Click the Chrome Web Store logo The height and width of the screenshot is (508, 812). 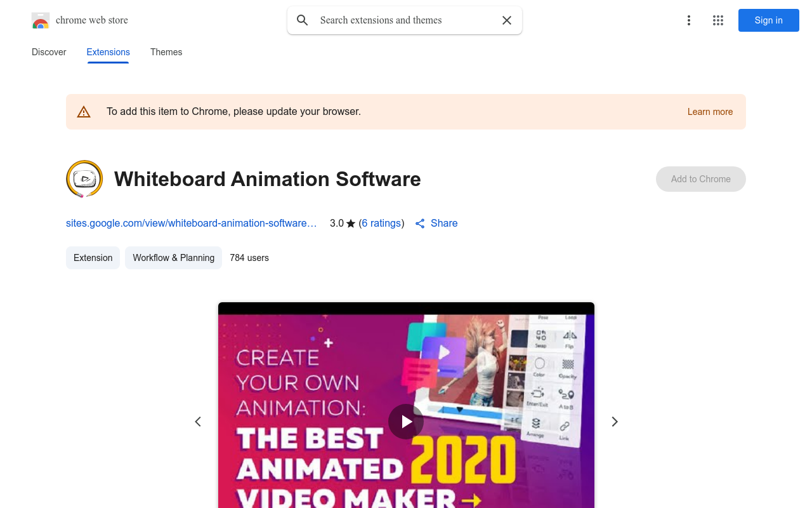point(41,20)
